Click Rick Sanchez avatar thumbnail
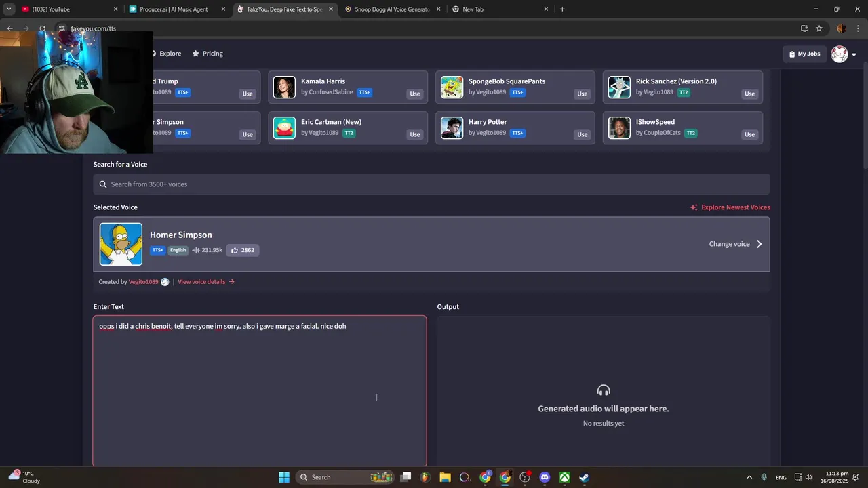 tap(619, 87)
